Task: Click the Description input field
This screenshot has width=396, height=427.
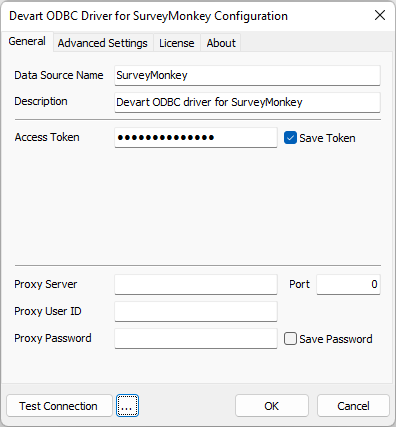Action: pyautogui.click(x=247, y=102)
